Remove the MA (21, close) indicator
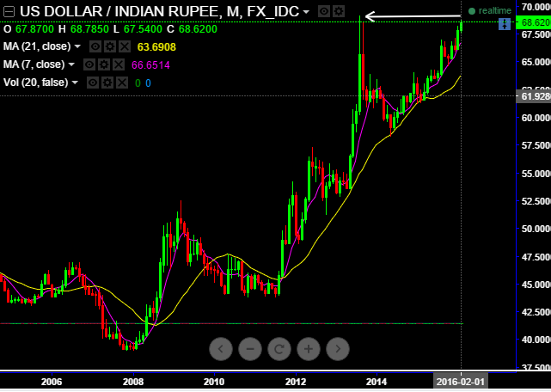The width and height of the screenshot is (551, 392). coord(125,46)
